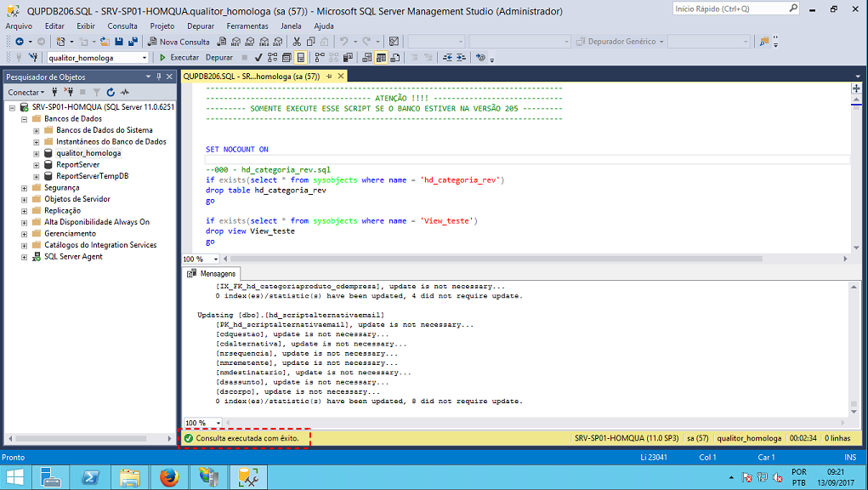
Task: Toggle Include Live Query Statistics
Action: click(334, 58)
